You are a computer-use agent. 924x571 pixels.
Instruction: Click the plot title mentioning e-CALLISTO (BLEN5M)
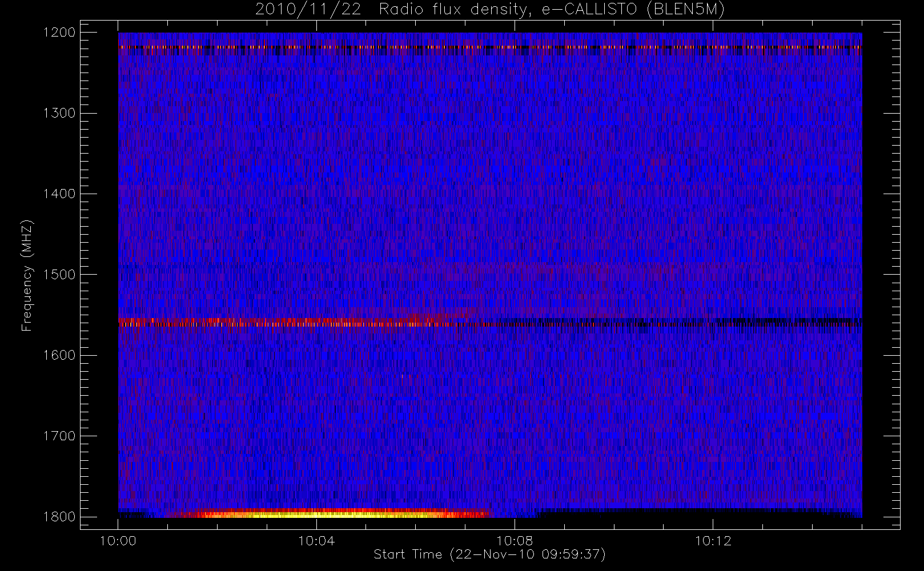[489, 10]
